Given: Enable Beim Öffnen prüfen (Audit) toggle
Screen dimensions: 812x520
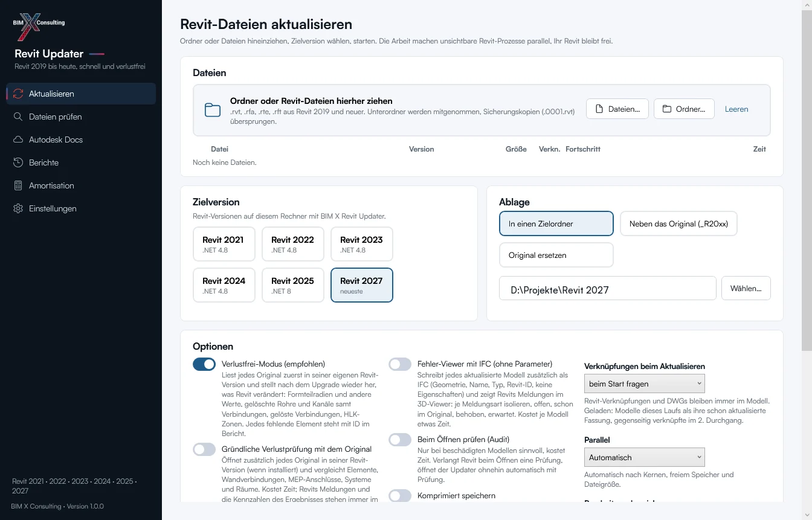Looking at the screenshot, I should tap(400, 440).
